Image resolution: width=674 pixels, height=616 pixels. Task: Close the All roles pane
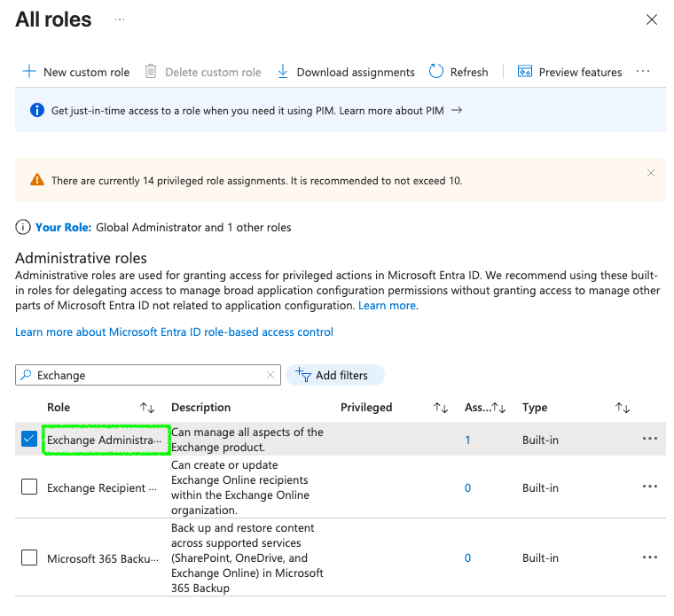pos(652,19)
